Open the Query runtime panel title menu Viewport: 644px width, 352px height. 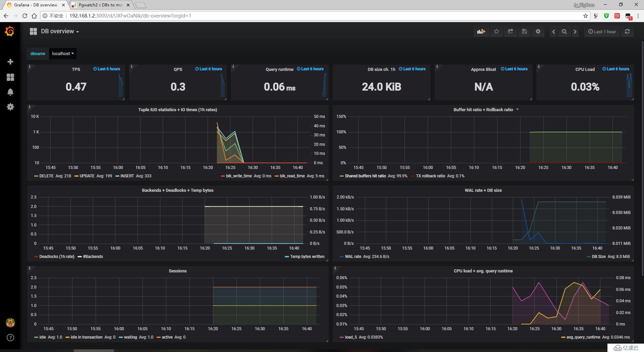[279, 70]
